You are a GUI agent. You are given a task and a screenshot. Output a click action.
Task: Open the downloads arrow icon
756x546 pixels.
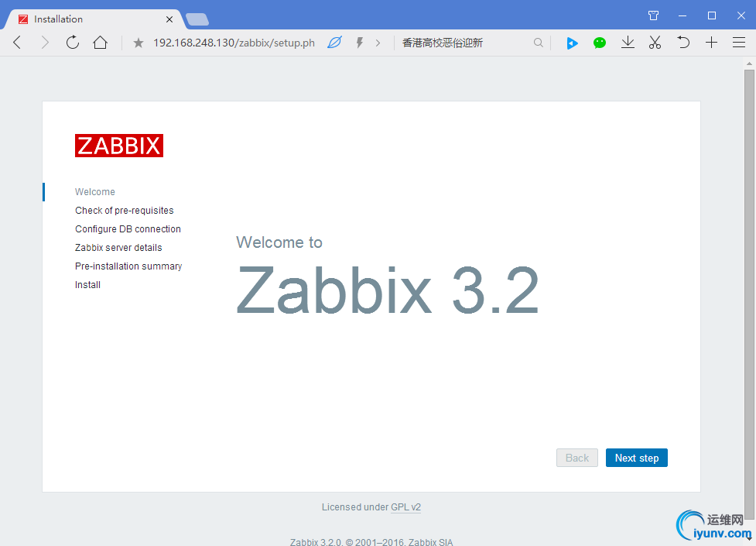point(628,43)
